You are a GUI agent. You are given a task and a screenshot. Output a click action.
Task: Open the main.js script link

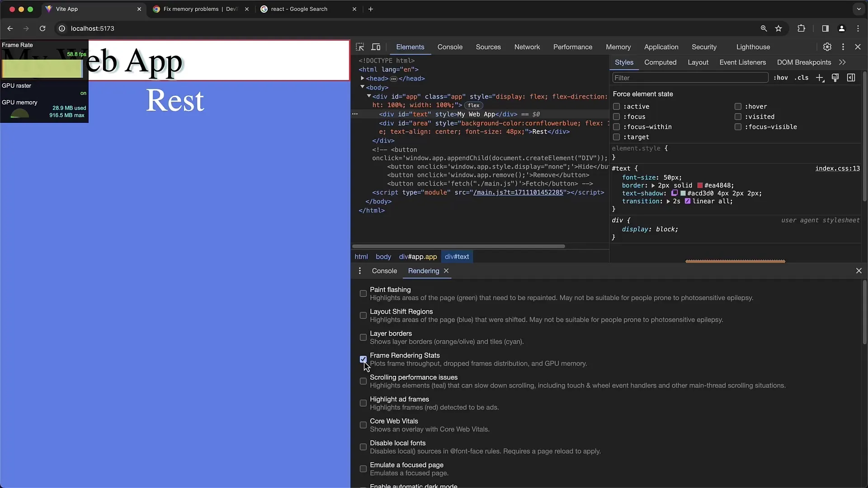point(518,192)
